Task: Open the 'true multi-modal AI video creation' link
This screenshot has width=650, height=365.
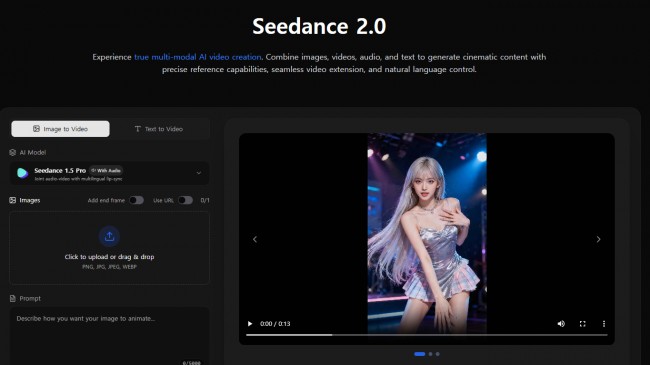Action: click(x=198, y=57)
